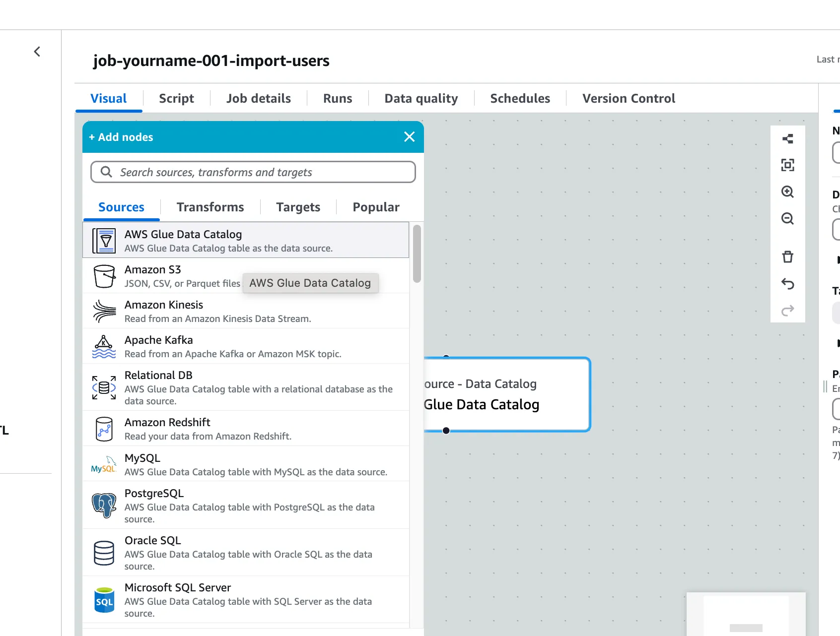
Task: Fit the graph to view icon
Action: point(787,165)
